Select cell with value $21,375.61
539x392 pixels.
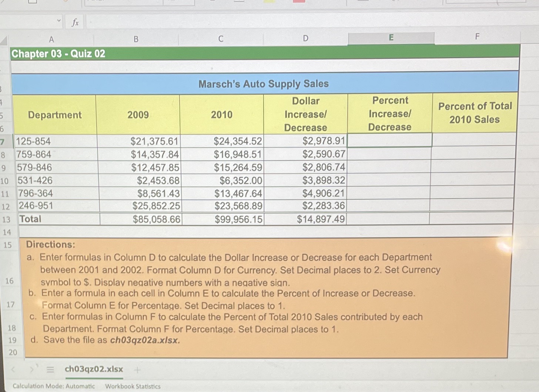pyautogui.click(x=138, y=141)
